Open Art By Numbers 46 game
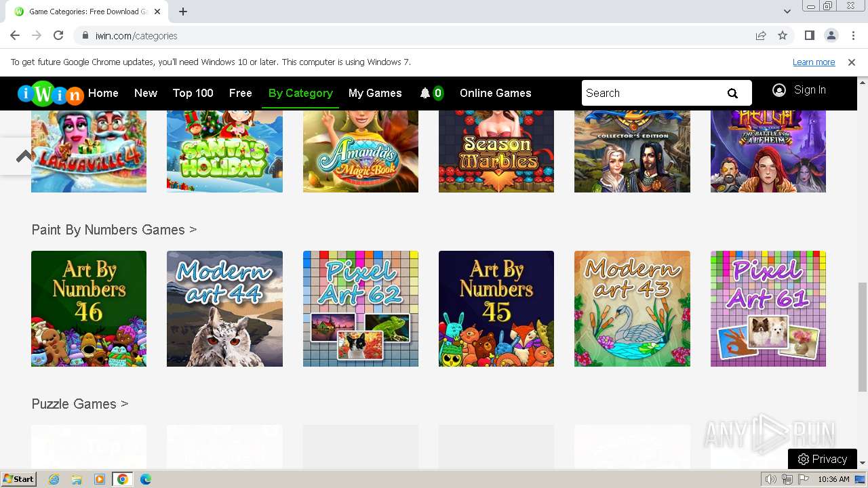The image size is (868, 488). click(89, 309)
